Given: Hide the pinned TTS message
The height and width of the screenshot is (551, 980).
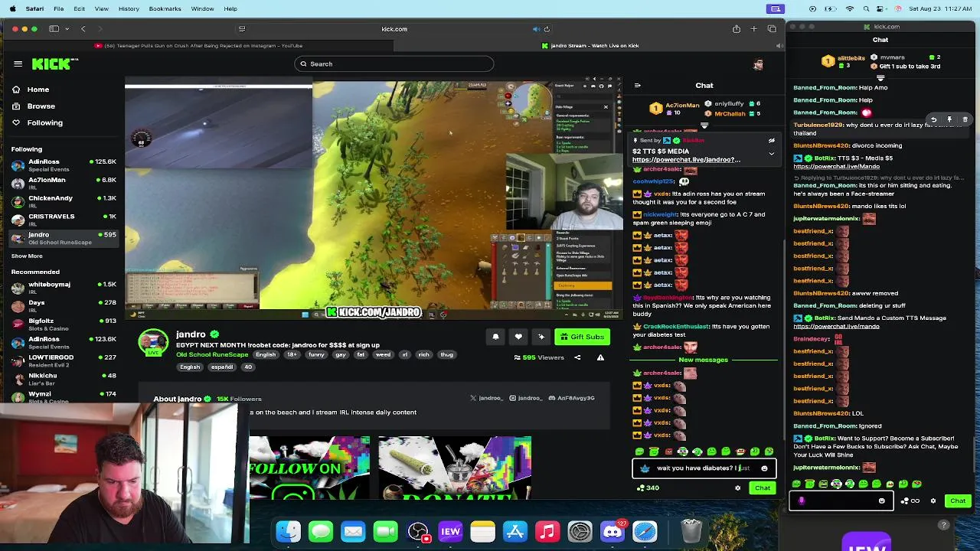Looking at the screenshot, I should [x=771, y=141].
